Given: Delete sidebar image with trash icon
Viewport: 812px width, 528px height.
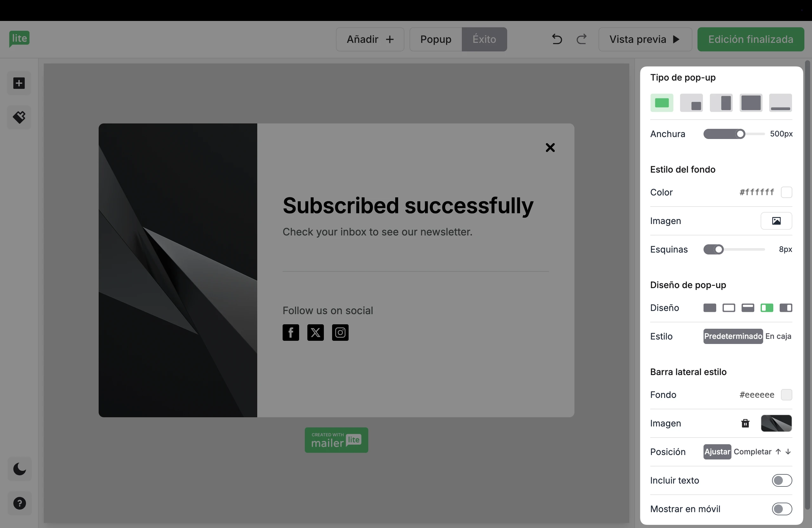Looking at the screenshot, I should click(745, 423).
